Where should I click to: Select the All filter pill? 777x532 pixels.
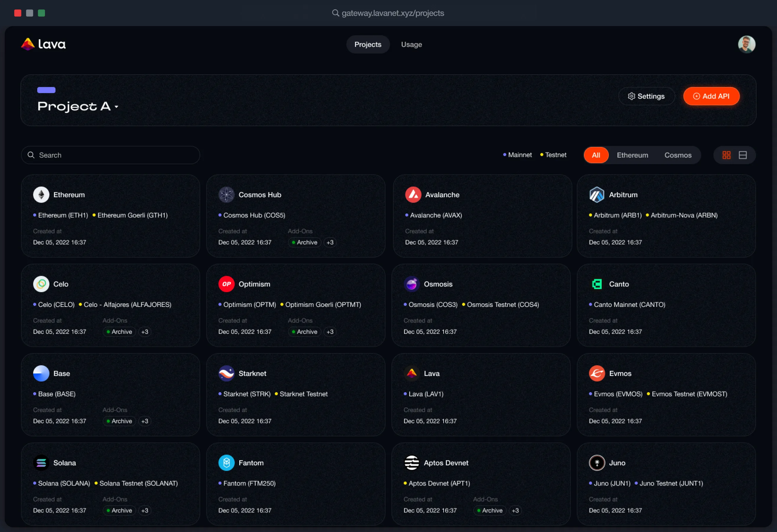[596, 155]
